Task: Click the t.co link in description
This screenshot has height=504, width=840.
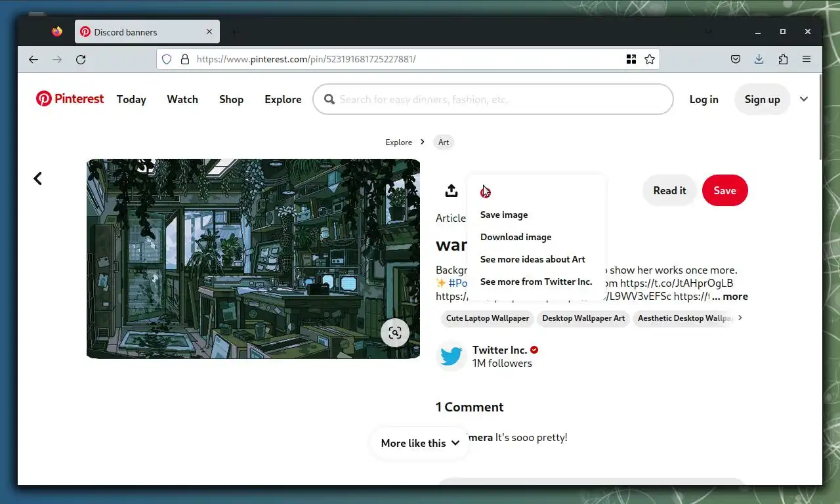Action: coord(677,283)
